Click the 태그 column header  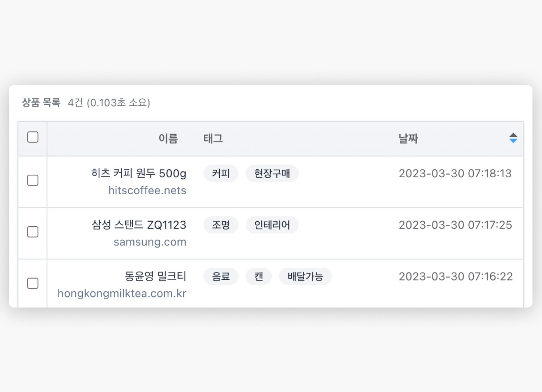[213, 139]
